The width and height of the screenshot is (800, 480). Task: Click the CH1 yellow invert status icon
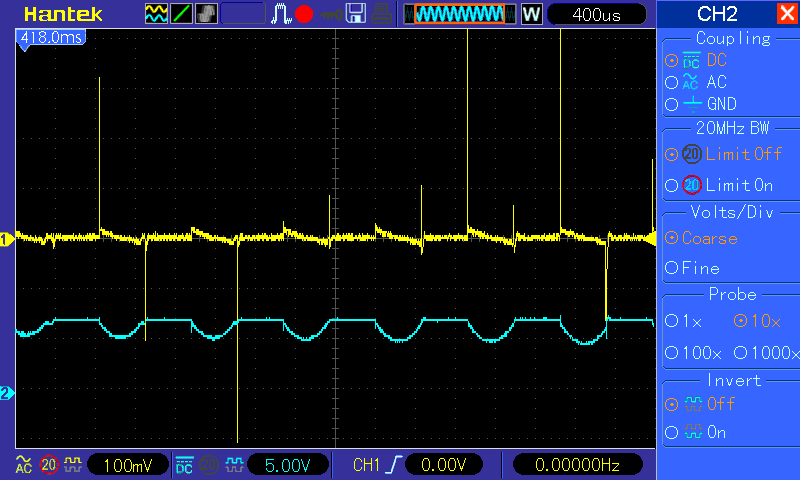tap(73, 464)
